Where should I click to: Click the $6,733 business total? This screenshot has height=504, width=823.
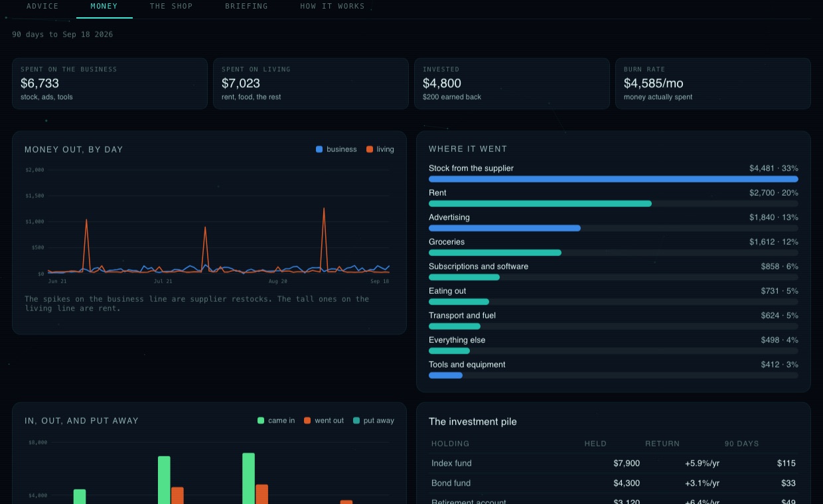tap(40, 84)
